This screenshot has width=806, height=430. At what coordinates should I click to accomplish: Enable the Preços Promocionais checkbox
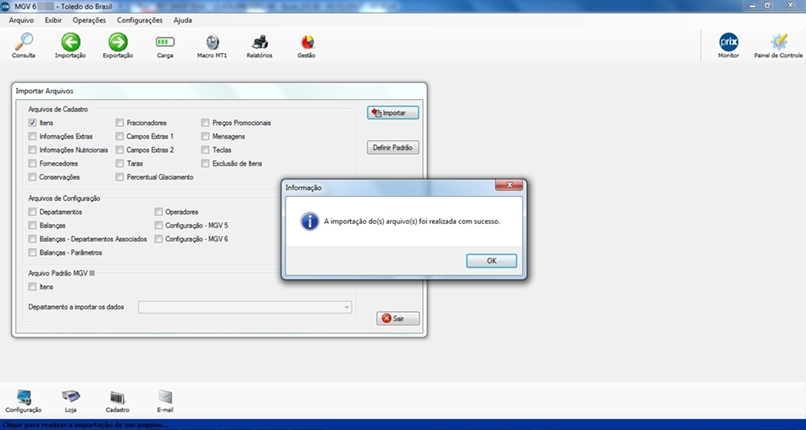(x=205, y=123)
